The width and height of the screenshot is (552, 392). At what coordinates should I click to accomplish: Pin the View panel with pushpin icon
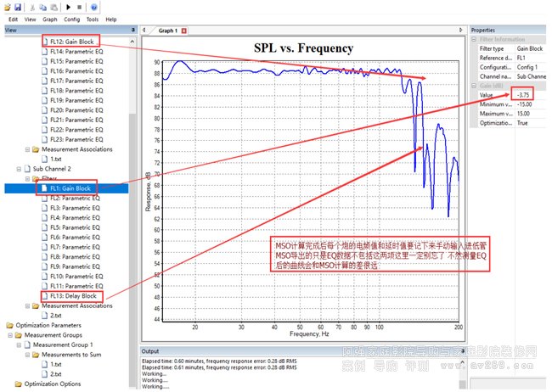tap(133, 30)
